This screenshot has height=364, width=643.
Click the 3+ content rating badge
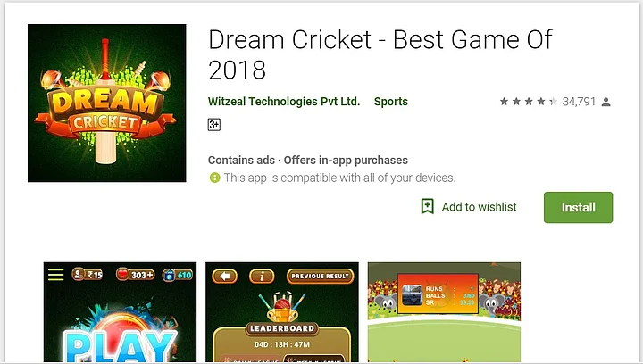coord(214,125)
